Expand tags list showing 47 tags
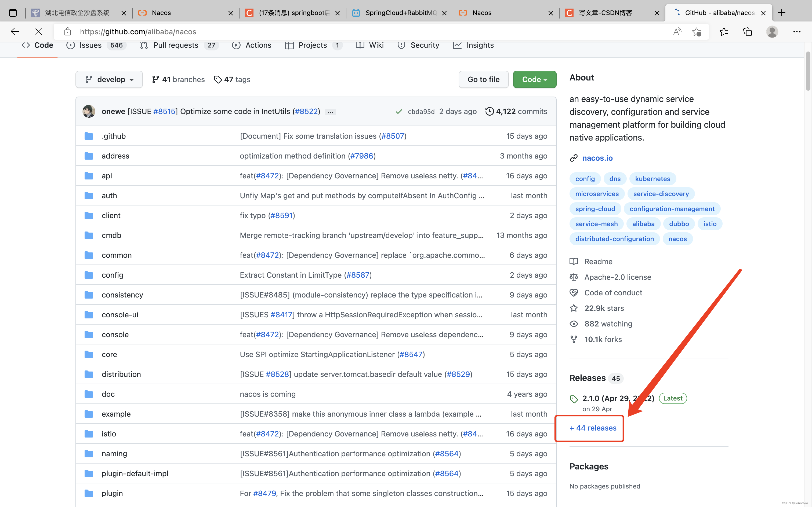812x507 pixels. pyautogui.click(x=232, y=79)
